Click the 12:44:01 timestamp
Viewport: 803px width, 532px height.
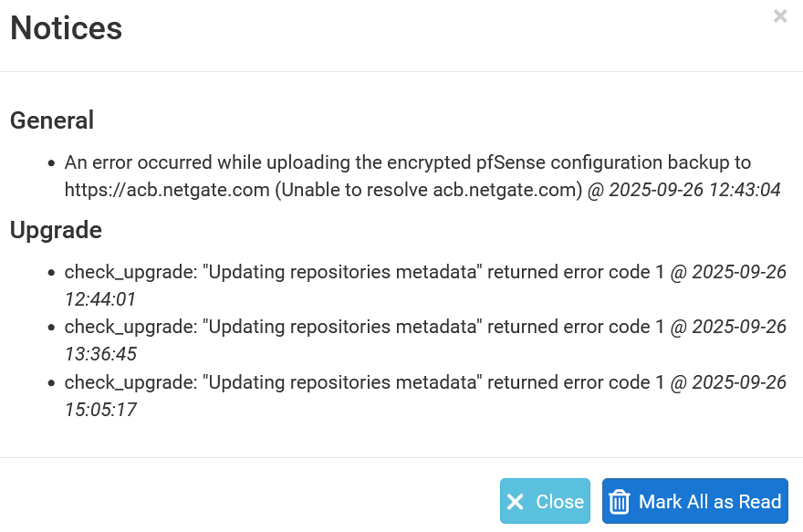pyautogui.click(x=100, y=299)
